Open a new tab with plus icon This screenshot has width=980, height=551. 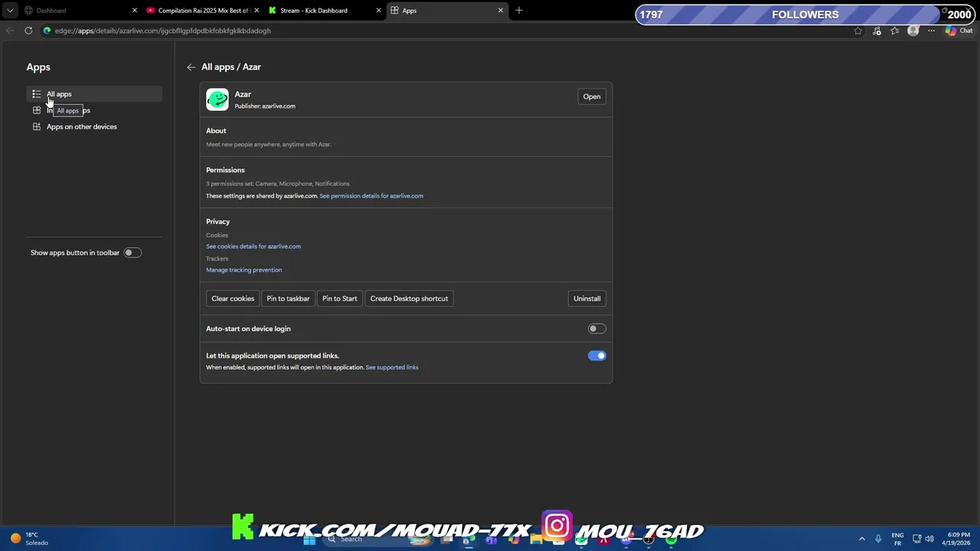[519, 10]
